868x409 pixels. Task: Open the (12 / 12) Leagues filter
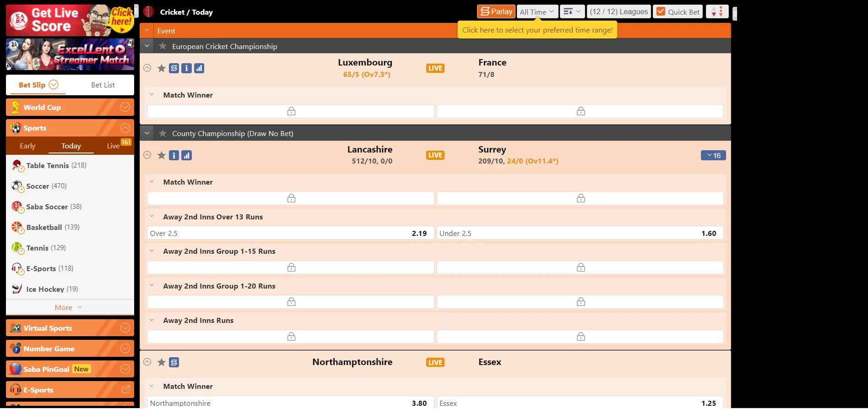coord(619,12)
